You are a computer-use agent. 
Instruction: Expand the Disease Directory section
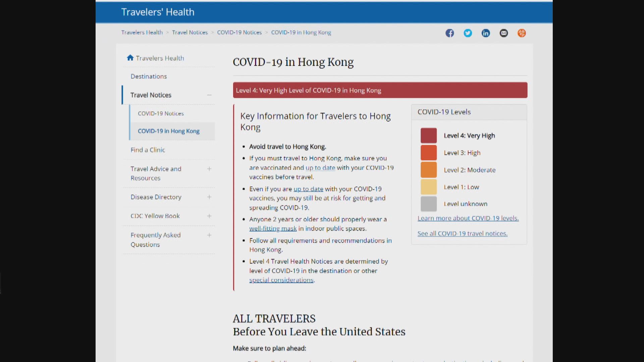pyautogui.click(x=209, y=197)
